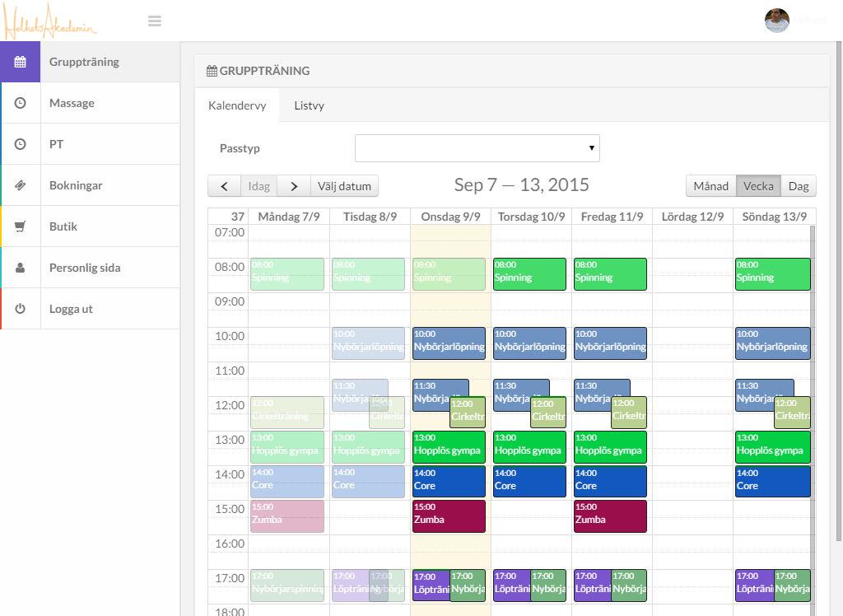Click the calendar's vertical scrollbar
Image resolution: width=843 pixels, height=616 pixels.
pos(813,420)
